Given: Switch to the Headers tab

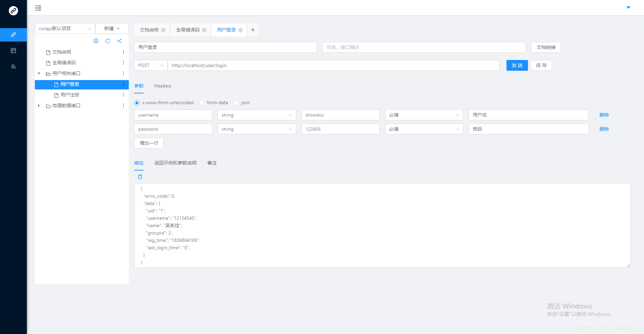Looking at the screenshot, I should [x=162, y=86].
